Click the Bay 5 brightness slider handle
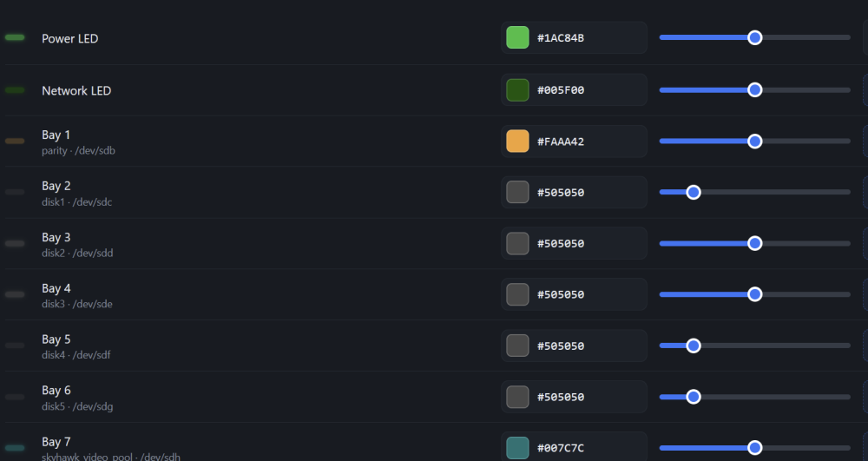The height and width of the screenshot is (461, 868). point(693,346)
